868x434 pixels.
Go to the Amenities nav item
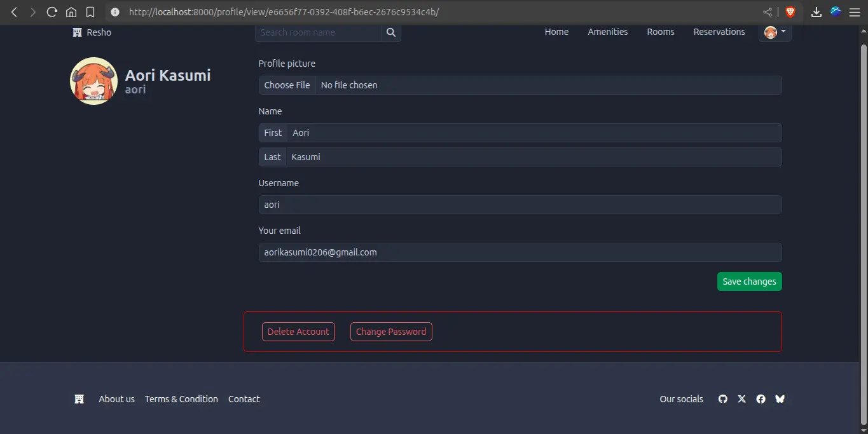[x=607, y=32]
